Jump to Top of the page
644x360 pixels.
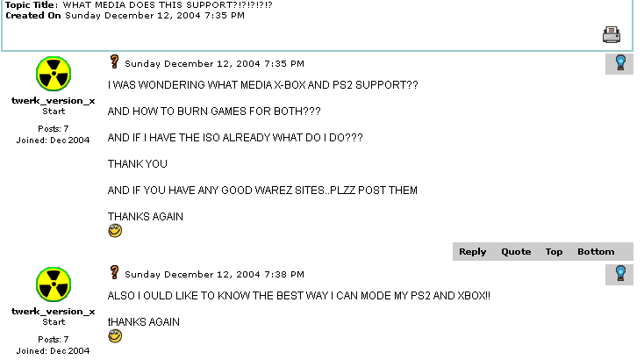click(554, 251)
